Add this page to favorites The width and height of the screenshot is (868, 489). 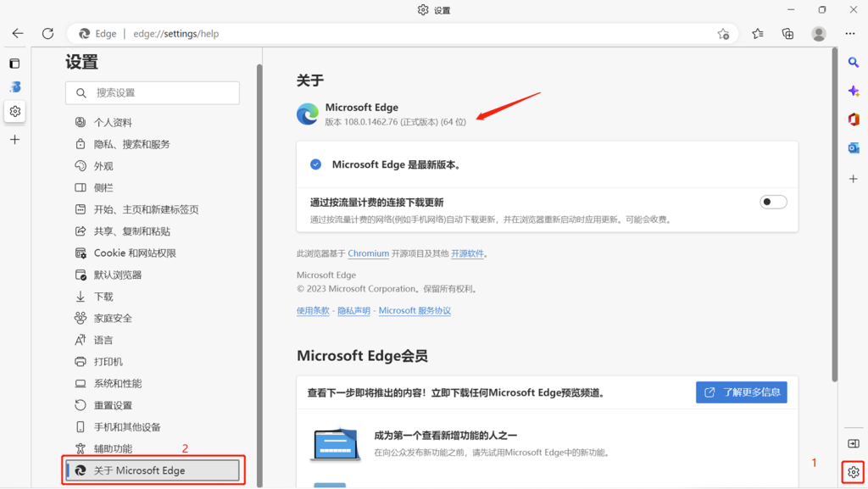(x=723, y=34)
